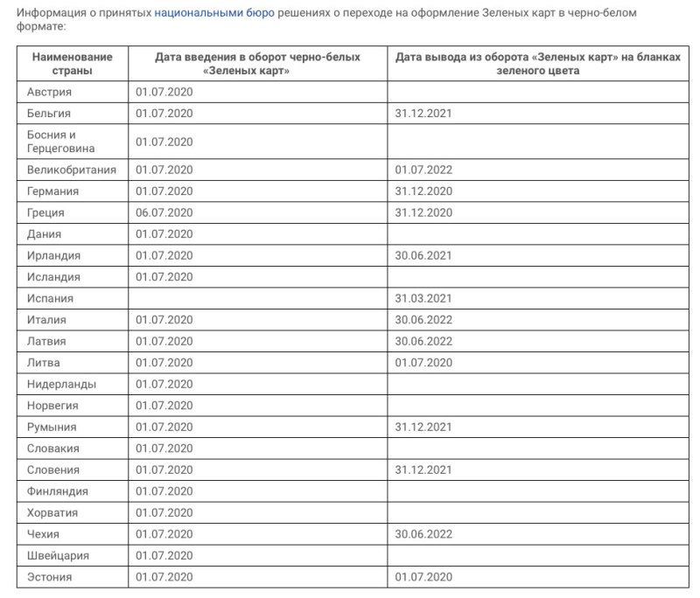Screen dimensions: 700x598
Task: Click the "Швейцария" country name
Action: coord(59,555)
